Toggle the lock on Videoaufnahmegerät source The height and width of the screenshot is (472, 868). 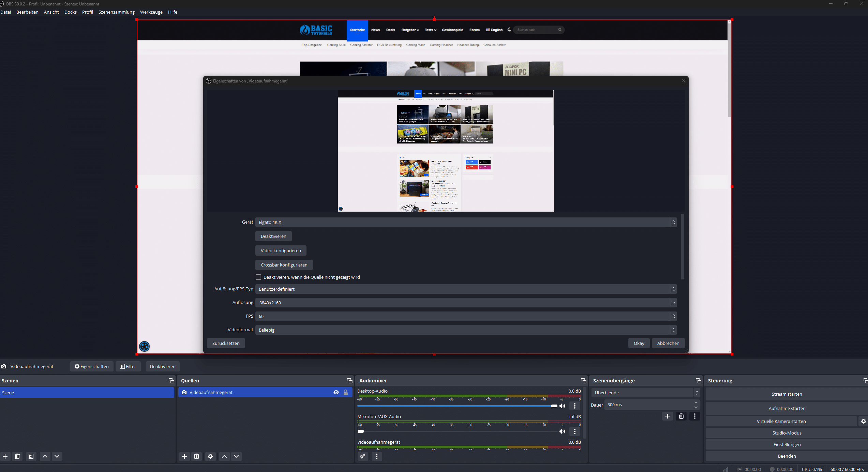click(x=346, y=393)
